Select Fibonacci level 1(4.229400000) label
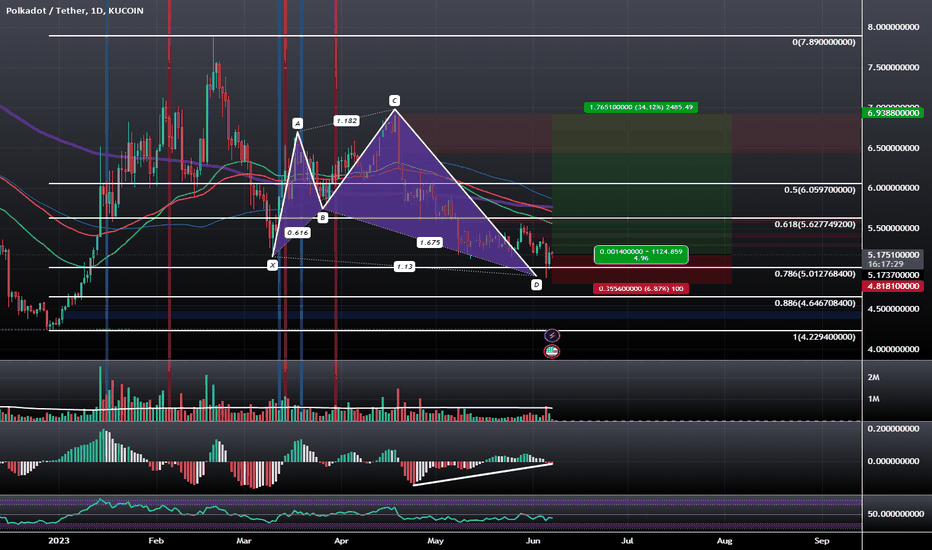This screenshot has height=550, width=932. [824, 337]
